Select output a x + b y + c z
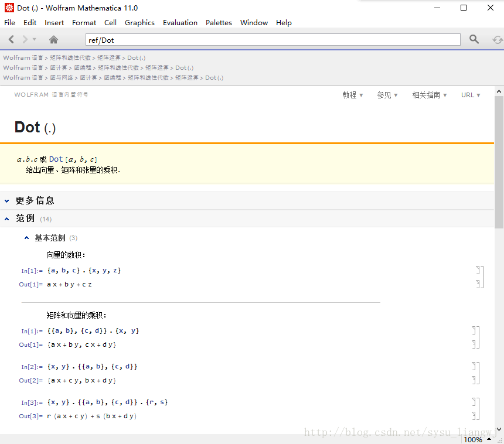 coord(69,284)
